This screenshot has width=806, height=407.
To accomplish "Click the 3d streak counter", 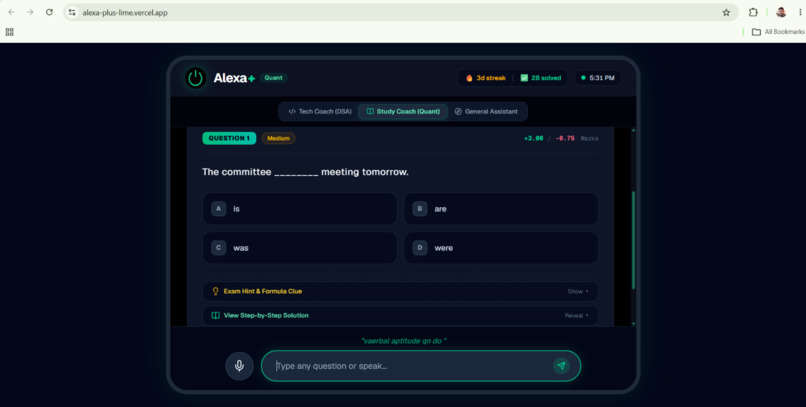I will (486, 78).
